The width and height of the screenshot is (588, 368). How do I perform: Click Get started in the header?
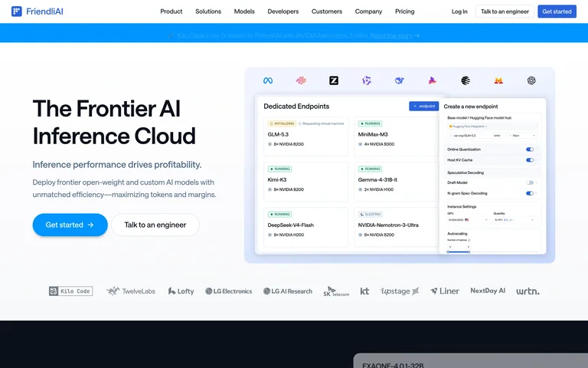coord(557,11)
